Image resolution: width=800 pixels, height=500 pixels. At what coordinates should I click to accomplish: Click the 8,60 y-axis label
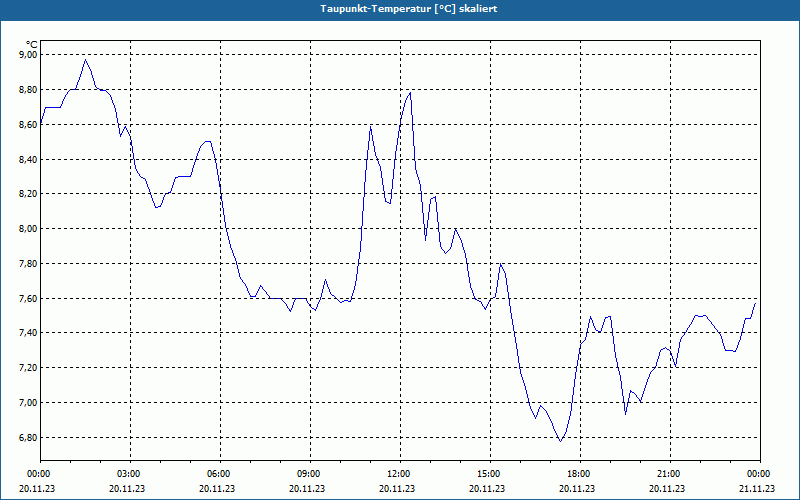pos(29,124)
